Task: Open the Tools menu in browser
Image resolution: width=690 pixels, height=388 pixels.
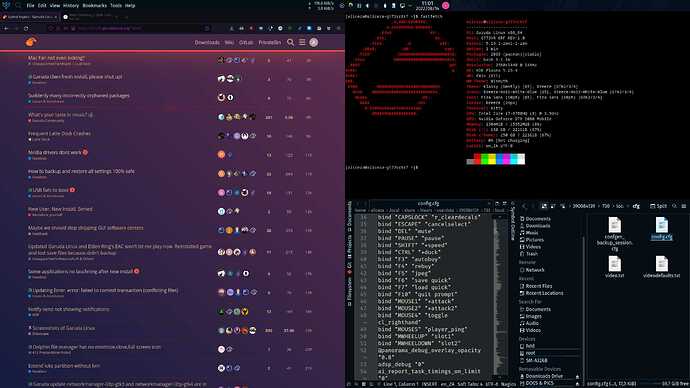Action: click(x=116, y=6)
